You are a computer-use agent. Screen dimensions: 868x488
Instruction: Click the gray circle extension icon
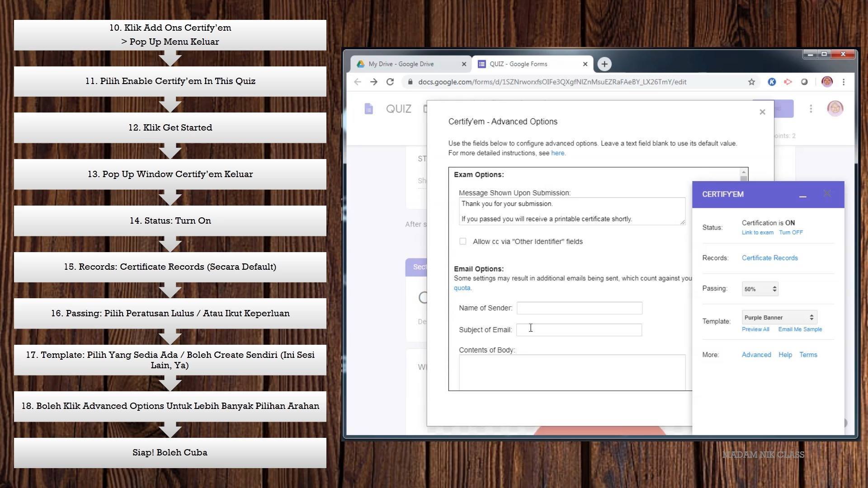coord(804,82)
